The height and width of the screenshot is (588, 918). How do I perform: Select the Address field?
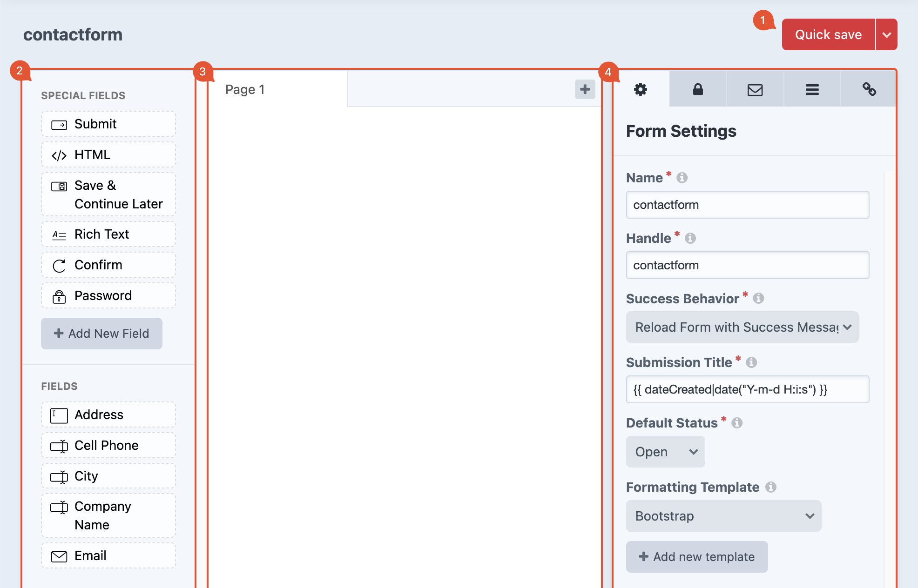tap(108, 414)
